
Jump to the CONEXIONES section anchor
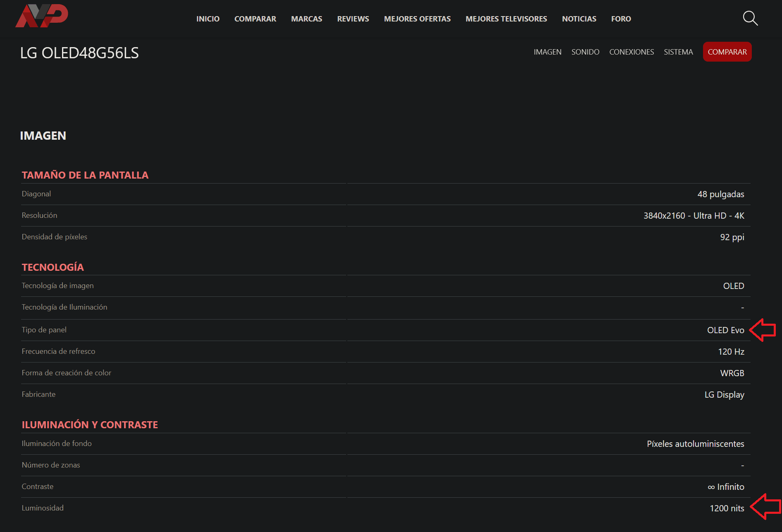(631, 52)
